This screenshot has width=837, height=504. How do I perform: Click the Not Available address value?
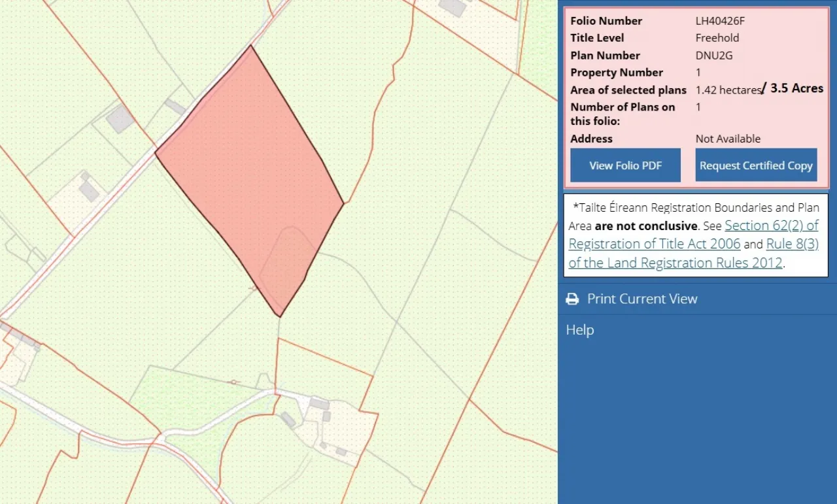click(728, 139)
